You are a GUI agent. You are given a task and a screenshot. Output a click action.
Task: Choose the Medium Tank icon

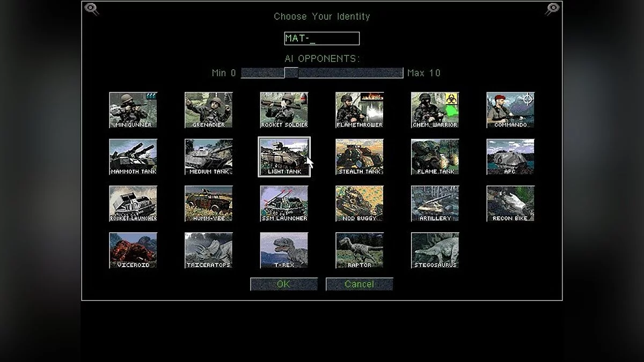[209, 157]
